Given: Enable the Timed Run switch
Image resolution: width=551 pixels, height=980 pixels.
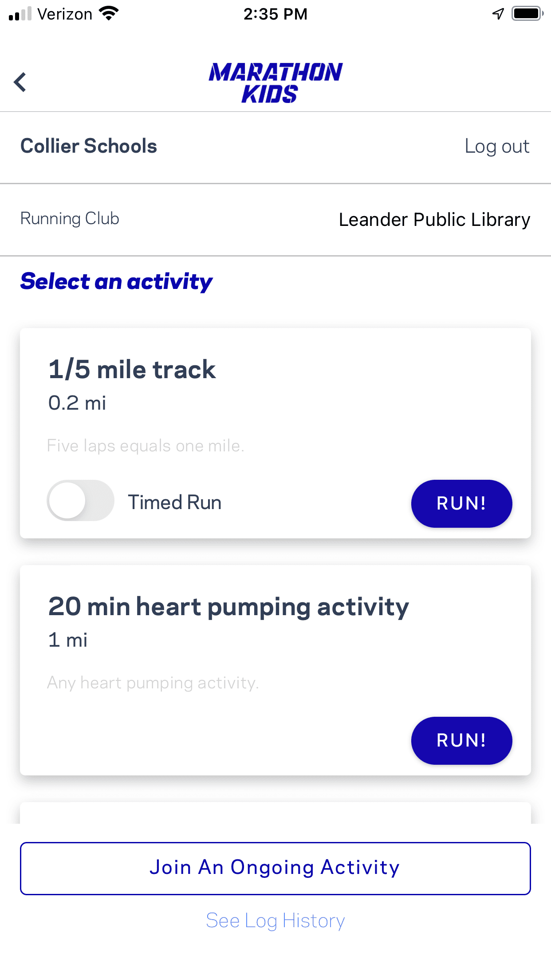Looking at the screenshot, I should pos(80,501).
